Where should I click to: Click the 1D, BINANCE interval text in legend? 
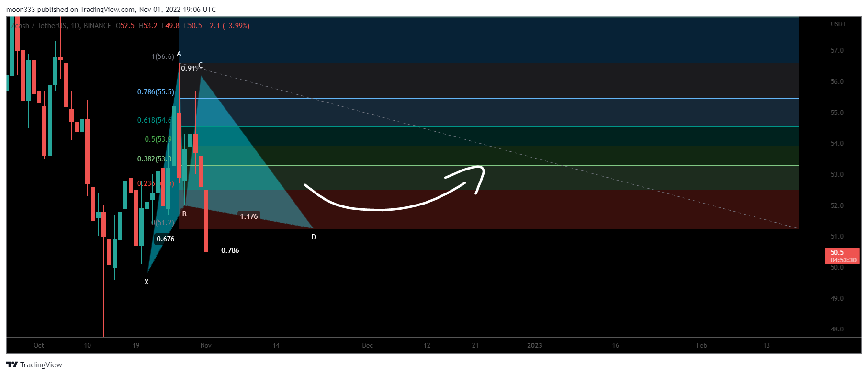click(x=91, y=26)
